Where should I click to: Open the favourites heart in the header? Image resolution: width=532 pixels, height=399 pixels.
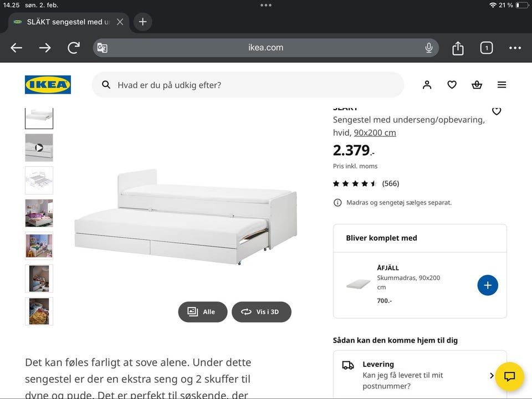coord(452,85)
